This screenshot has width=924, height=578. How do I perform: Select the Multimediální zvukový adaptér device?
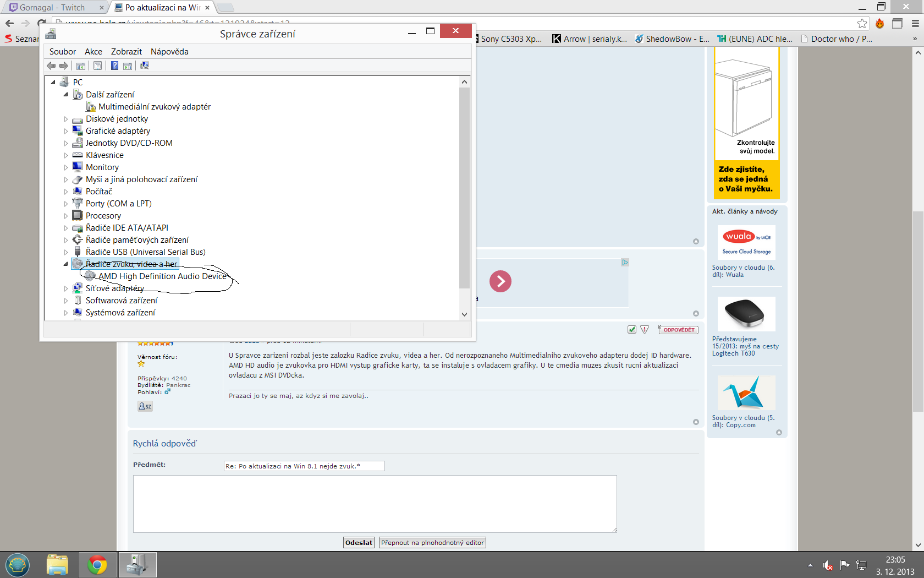point(155,107)
